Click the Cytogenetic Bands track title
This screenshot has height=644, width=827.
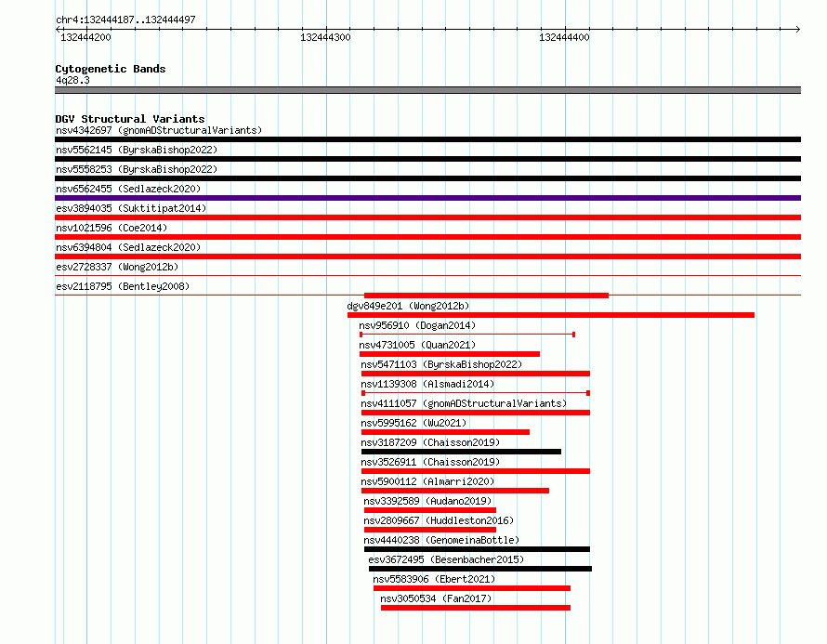coord(111,69)
